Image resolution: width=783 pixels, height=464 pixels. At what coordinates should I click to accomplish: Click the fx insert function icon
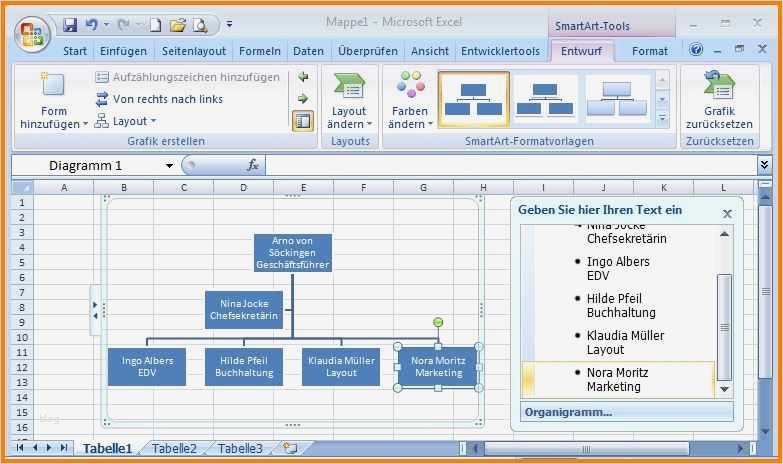(253, 165)
